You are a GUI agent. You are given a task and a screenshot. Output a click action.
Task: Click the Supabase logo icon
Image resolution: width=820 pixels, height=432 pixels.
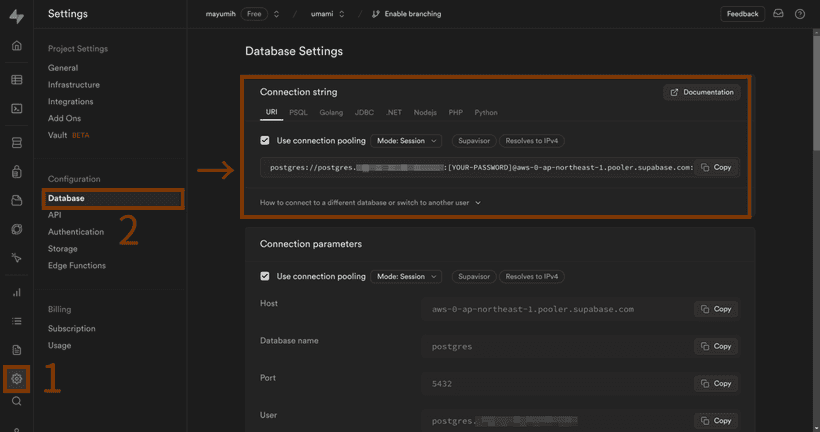17,16
